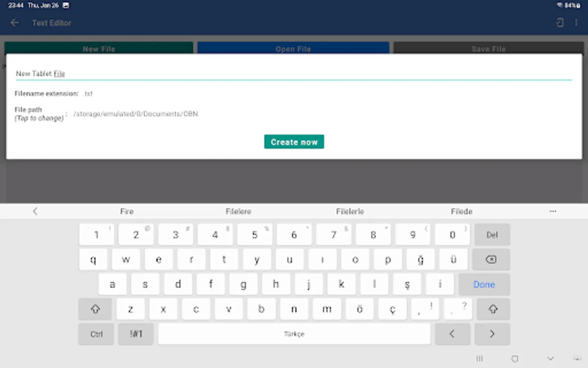This screenshot has height=368, width=588.
Task: Tap the Android recent apps navigation icon
Action: tap(479, 359)
